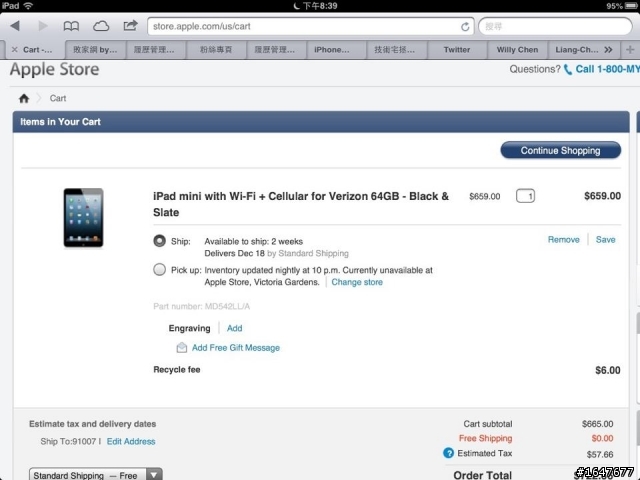
Task: Click Remove link for iPad mini
Action: (x=563, y=240)
